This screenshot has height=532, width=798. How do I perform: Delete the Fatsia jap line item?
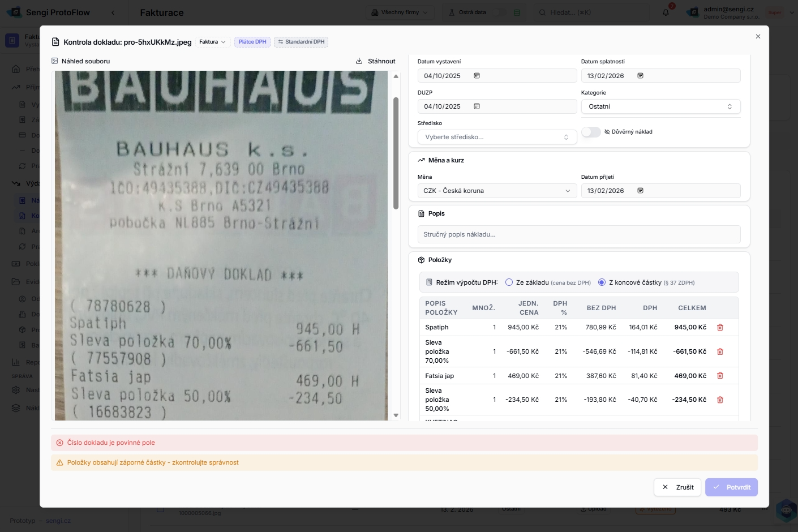[x=720, y=376]
